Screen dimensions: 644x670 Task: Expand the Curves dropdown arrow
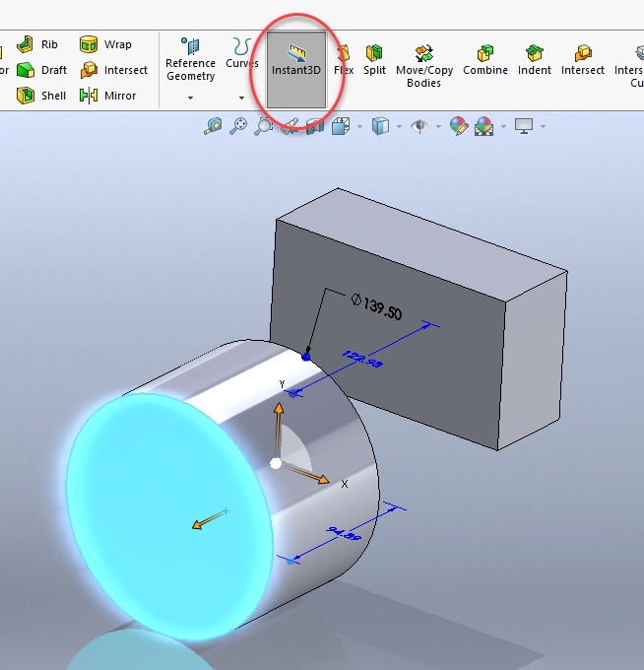241,98
